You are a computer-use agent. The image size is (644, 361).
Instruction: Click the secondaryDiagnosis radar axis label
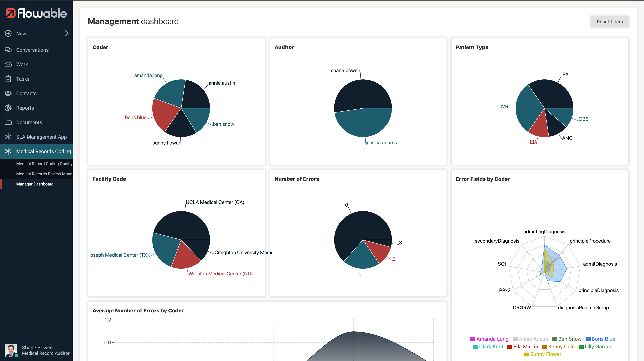(497, 241)
